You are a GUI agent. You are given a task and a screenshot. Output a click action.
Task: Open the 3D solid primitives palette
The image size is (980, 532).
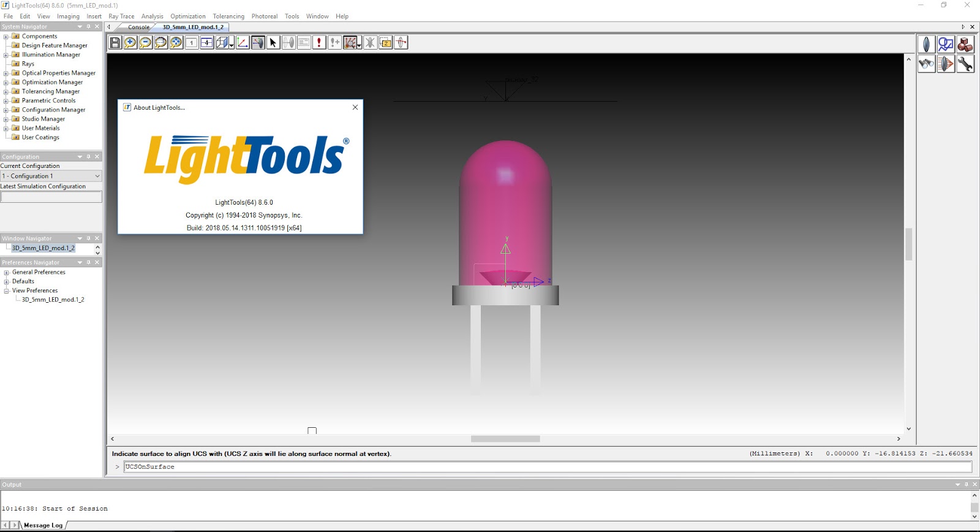tap(965, 44)
